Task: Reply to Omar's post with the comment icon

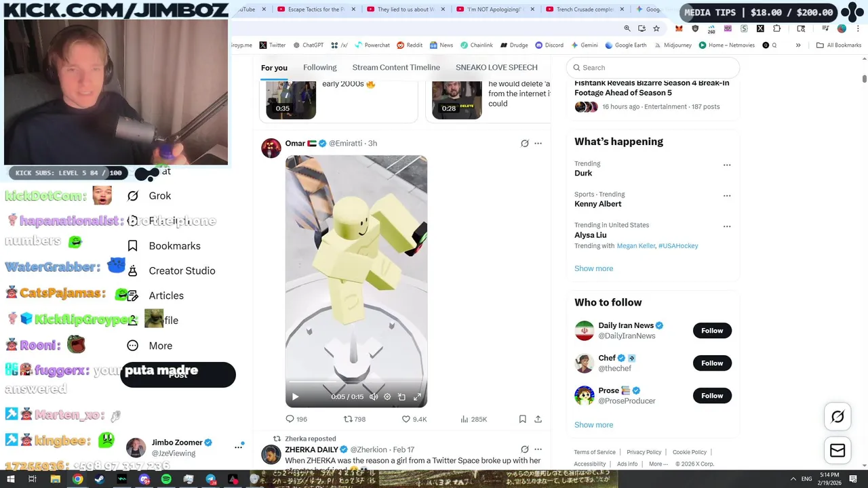Action: [290, 419]
